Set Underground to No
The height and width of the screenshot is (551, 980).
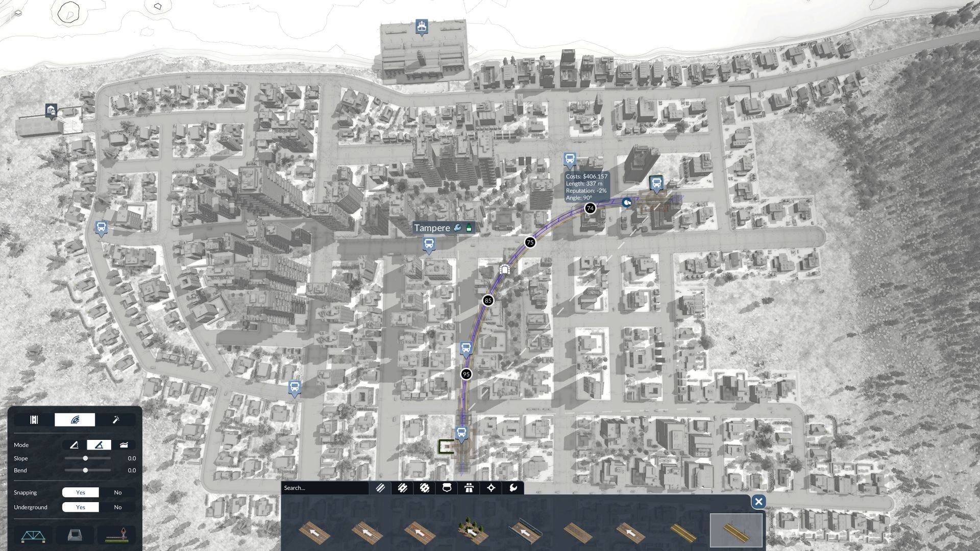point(118,507)
